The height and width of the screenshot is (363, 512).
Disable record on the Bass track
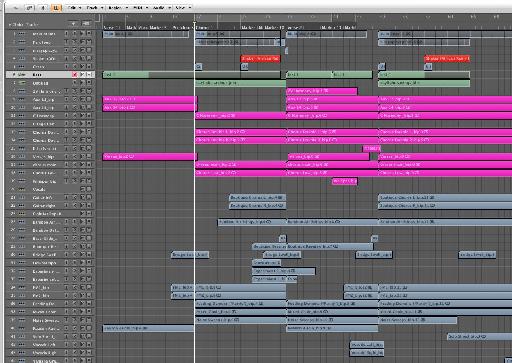click(74, 75)
